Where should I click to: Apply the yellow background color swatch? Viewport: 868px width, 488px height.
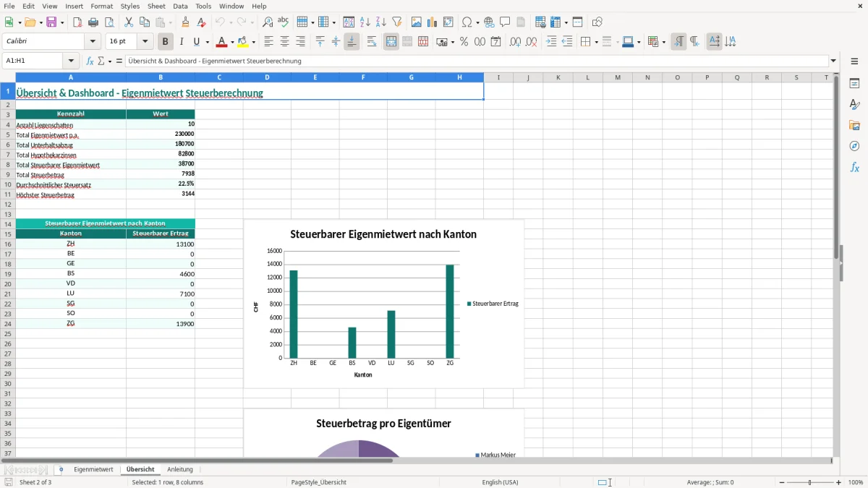coord(243,42)
